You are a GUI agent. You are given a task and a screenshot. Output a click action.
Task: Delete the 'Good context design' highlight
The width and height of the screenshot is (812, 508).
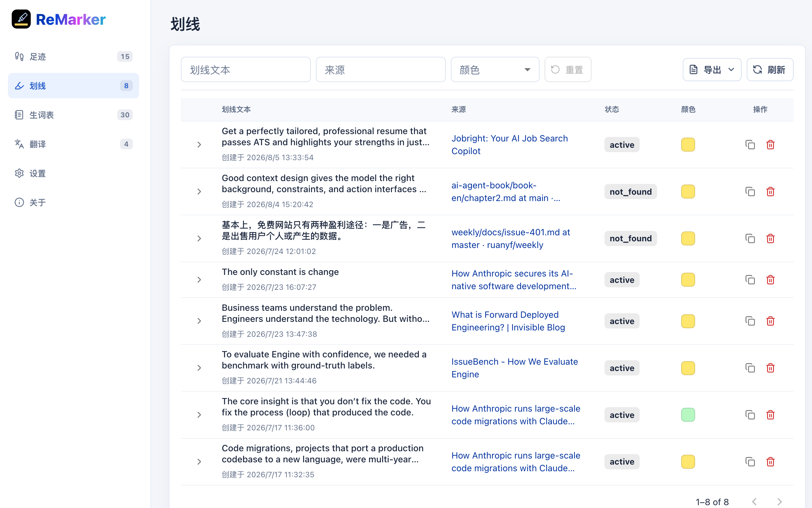(x=770, y=192)
